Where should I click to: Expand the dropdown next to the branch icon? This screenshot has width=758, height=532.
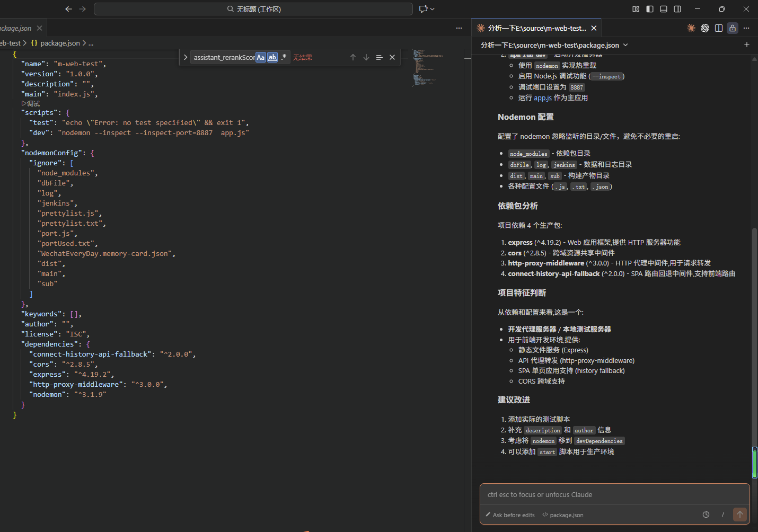pyautogui.click(x=431, y=8)
